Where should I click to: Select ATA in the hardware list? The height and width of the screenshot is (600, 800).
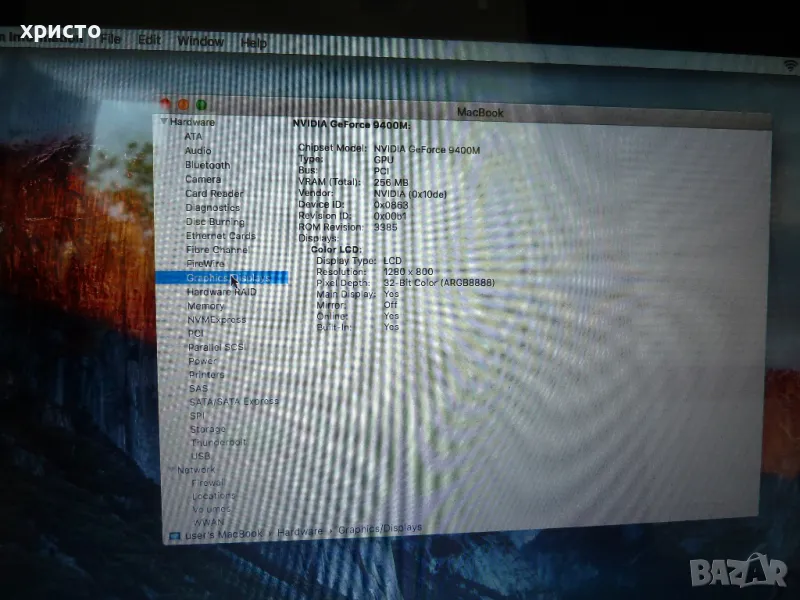pos(193,136)
